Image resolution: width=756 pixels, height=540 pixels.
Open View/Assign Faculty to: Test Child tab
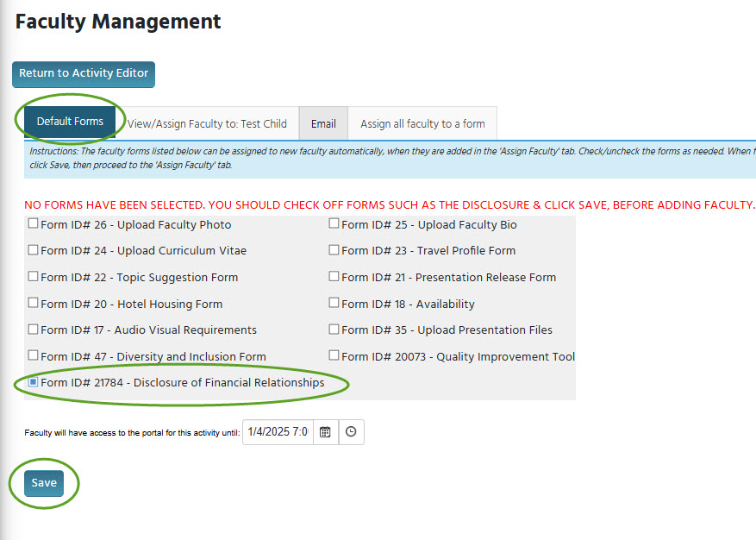(x=207, y=123)
